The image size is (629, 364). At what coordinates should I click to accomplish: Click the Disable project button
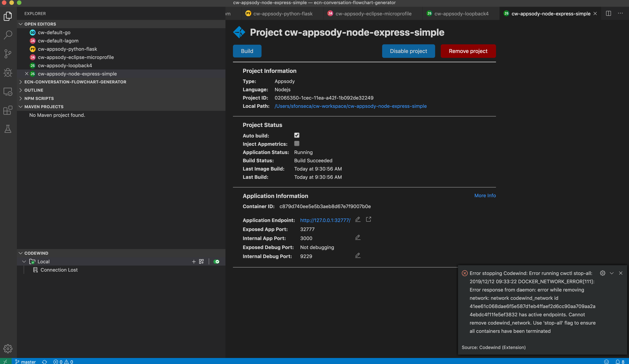click(408, 51)
